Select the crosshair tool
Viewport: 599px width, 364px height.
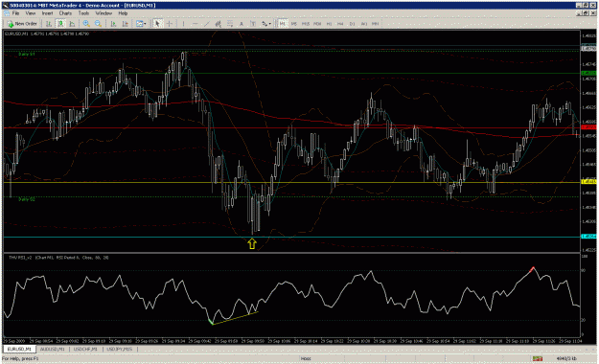point(170,24)
